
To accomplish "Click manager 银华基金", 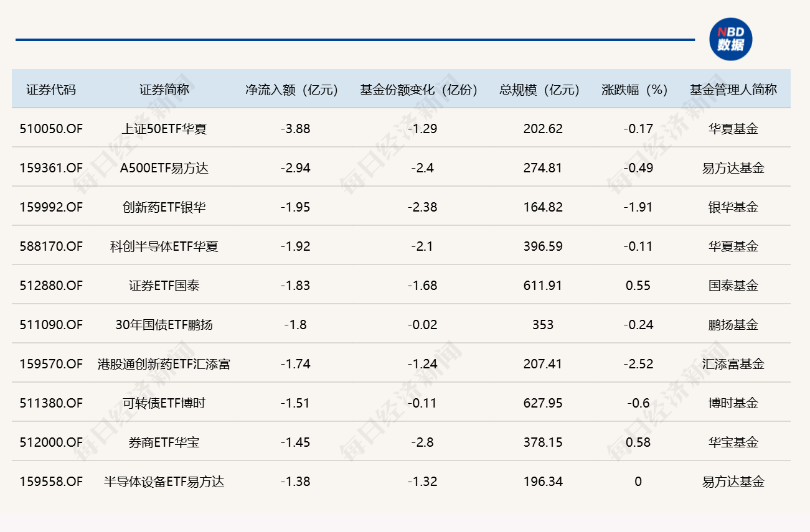I will point(733,207).
